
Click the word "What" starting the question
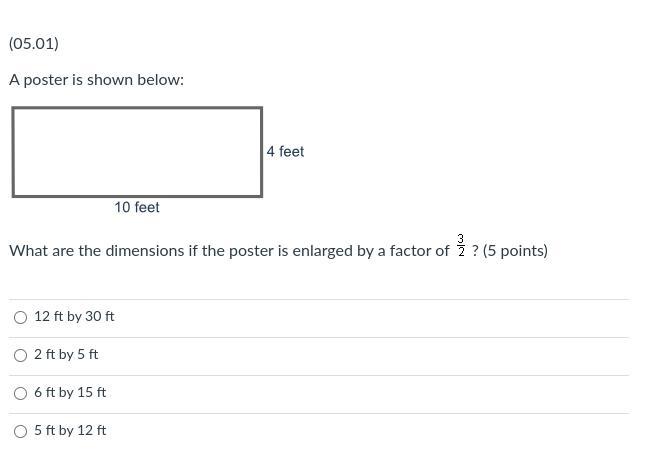tap(28, 251)
